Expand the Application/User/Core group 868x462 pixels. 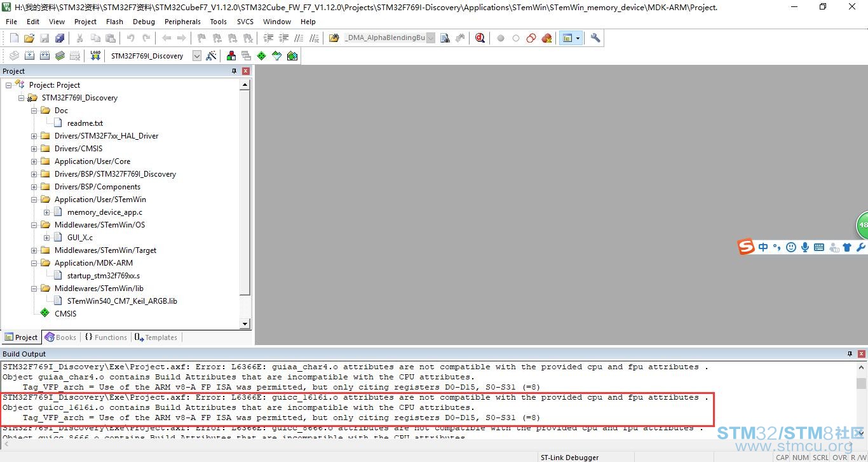34,161
